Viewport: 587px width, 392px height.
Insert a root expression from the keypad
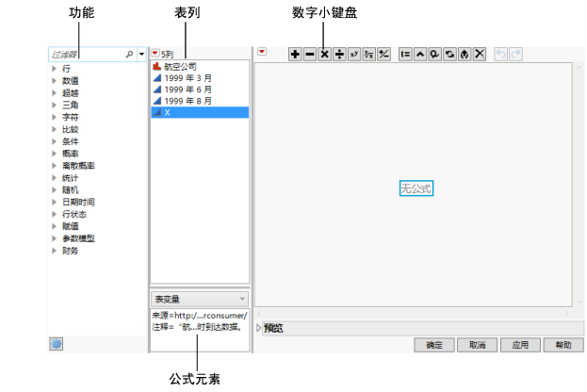click(368, 55)
